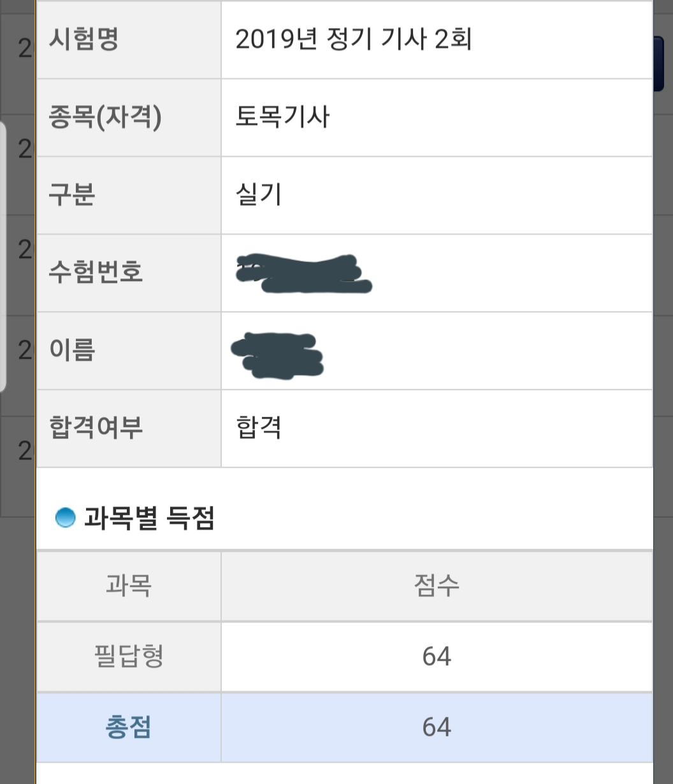This screenshot has height=784, width=673.
Task: Click the 필답형 score of 64
Action: pyautogui.click(x=437, y=657)
